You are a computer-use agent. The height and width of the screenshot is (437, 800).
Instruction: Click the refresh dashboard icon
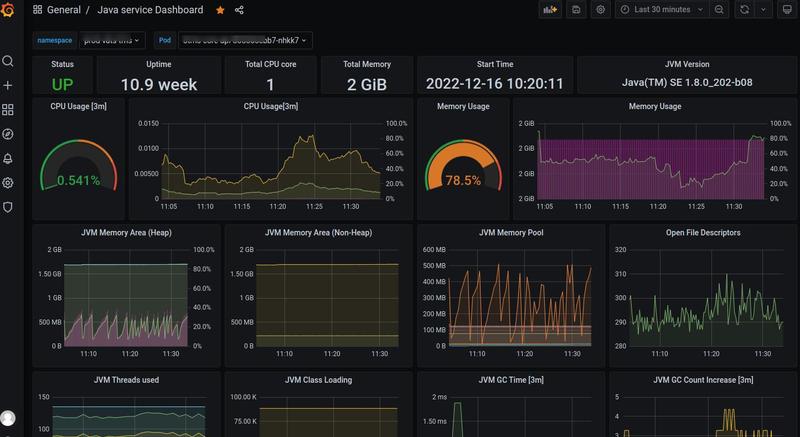coord(744,10)
